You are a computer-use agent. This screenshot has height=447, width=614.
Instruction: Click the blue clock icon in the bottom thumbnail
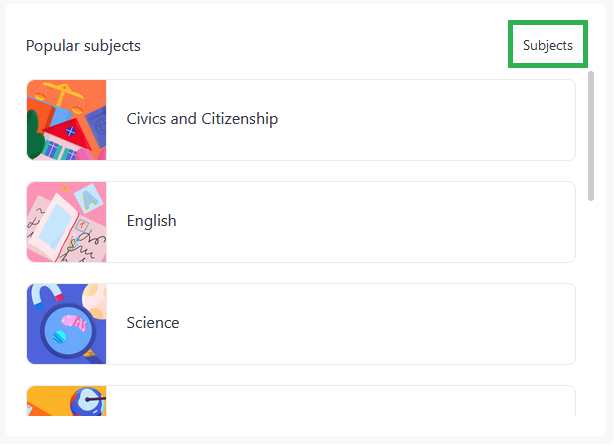(x=88, y=401)
